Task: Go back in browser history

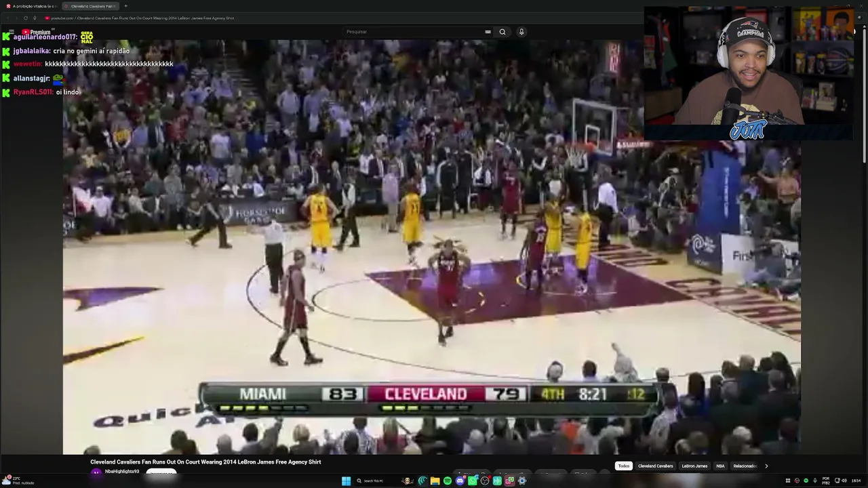Action: 9,18
